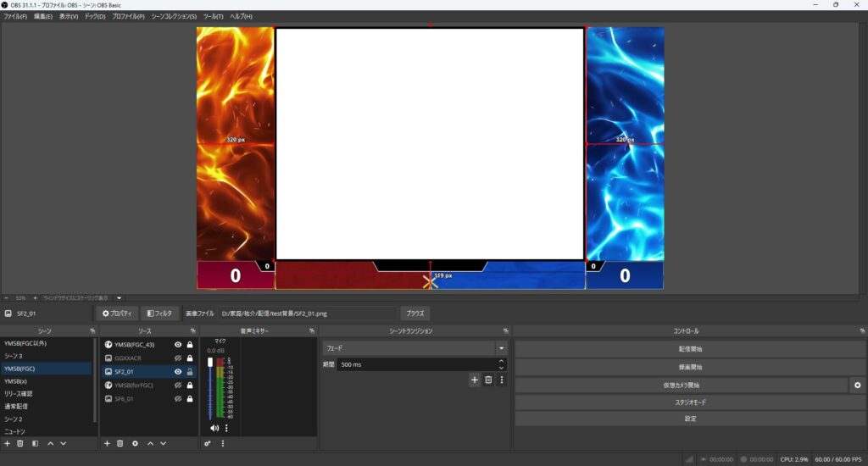Screen dimensions: 868x466
Task: Click the image file path field
Action: click(x=307, y=313)
